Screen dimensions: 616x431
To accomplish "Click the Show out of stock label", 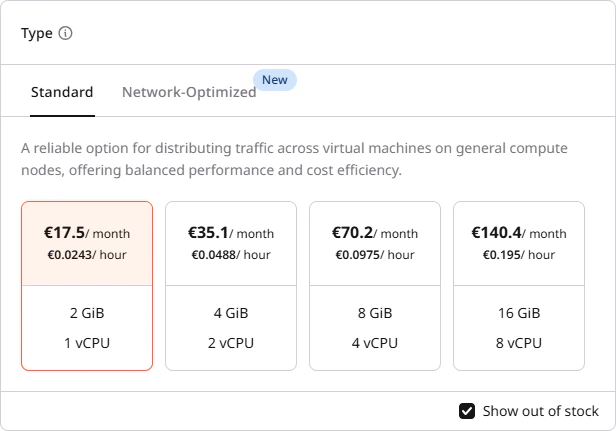I will (x=541, y=411).
